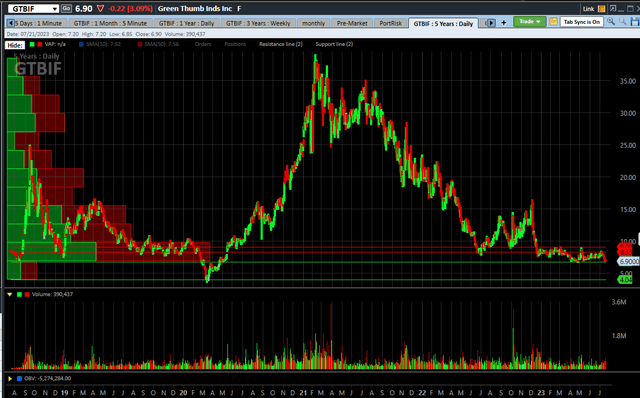This screenshot has height=398, width=640.
Task: Toggle Orders display in legend
Action: [202, 44]
